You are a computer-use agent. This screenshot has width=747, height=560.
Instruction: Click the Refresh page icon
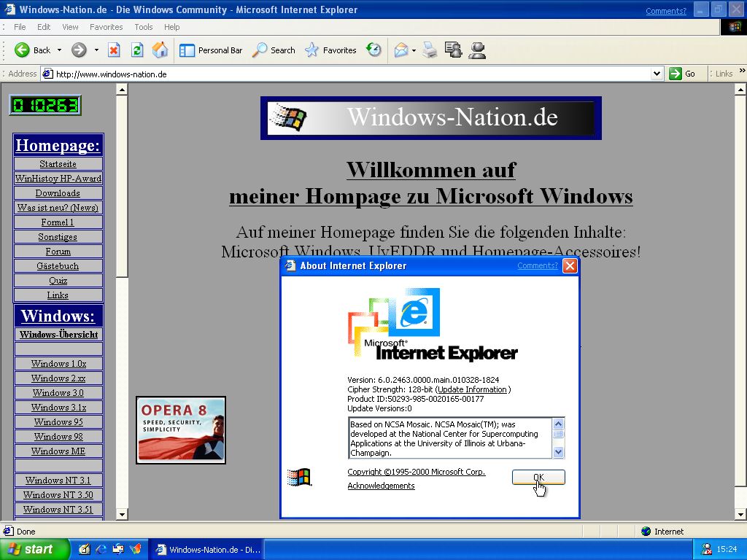point(137,50)
